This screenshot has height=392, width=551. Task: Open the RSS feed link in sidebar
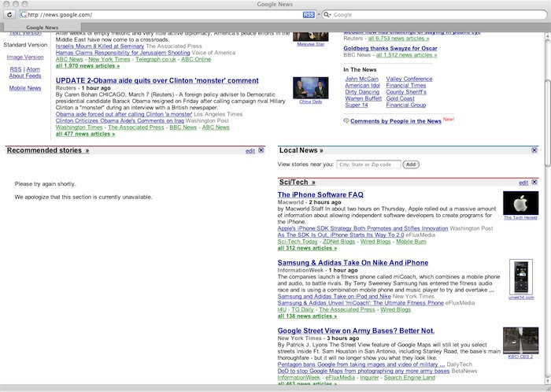(x=16, y=69)
